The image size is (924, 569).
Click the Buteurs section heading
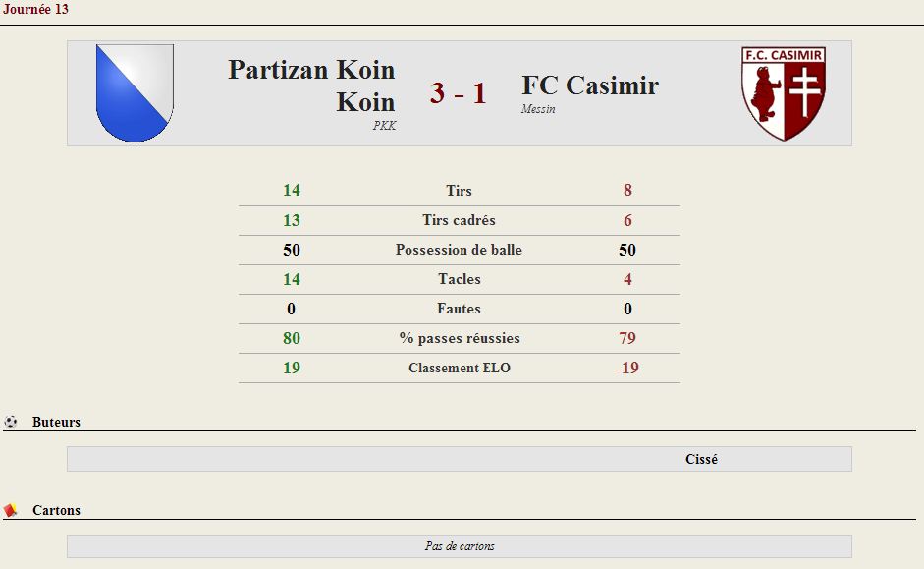(x=56, y=422)
